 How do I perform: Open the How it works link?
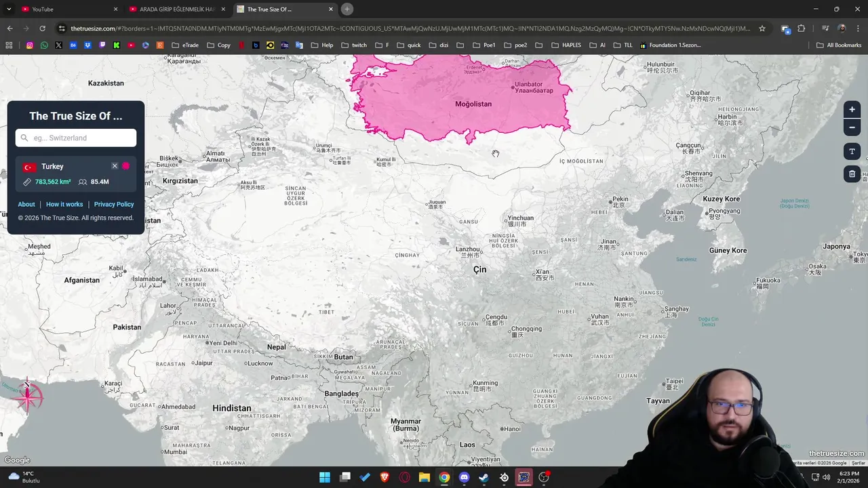coord(64,204)
